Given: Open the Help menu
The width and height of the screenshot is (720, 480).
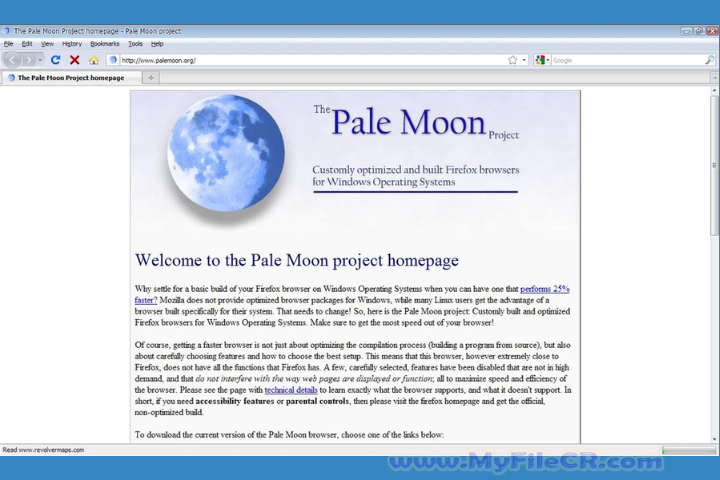Looking at the screenshot, I should click(157, 44).
